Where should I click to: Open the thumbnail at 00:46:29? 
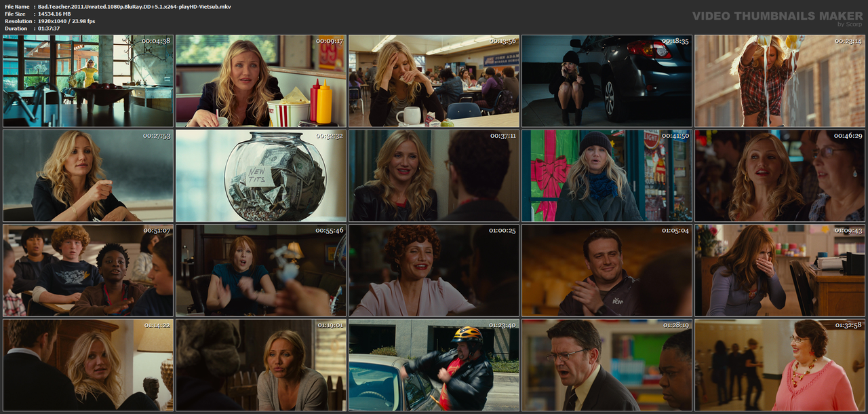pyautogui.click(x=780, y=176)
